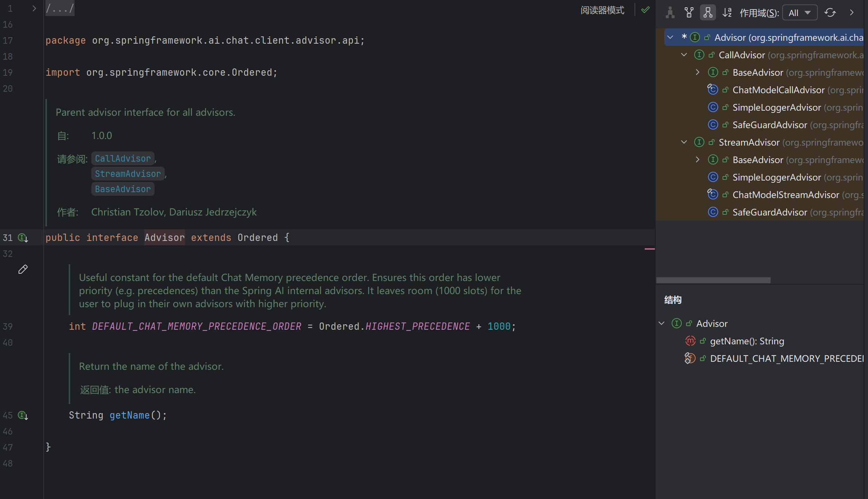Click method icon beside getName()
The width and height of the screenshot is (868, 499).
tap(690, 341)
